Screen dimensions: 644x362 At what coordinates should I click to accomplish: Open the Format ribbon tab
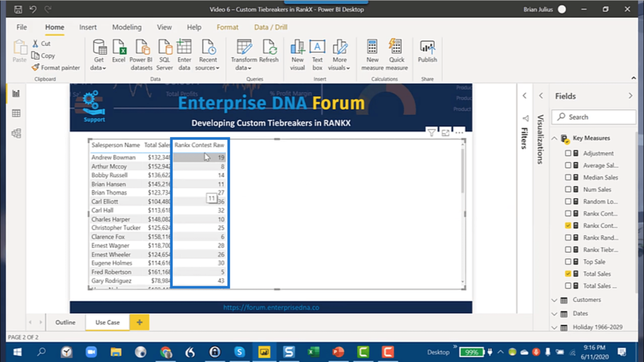tap(227, 27)
